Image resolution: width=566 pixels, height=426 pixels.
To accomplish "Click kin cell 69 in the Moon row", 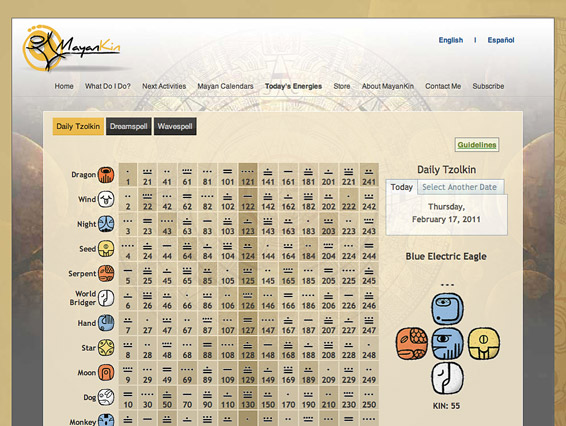I will click(x=187, y=373).
